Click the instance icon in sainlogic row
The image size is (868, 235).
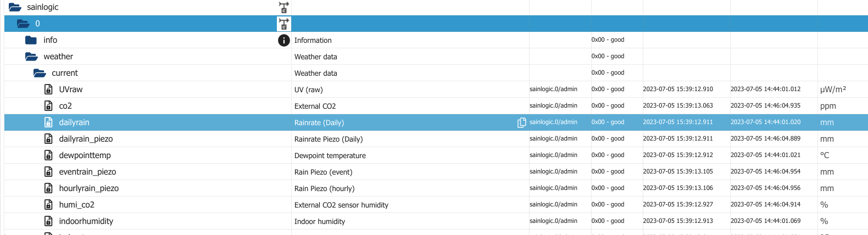point(283,7)
